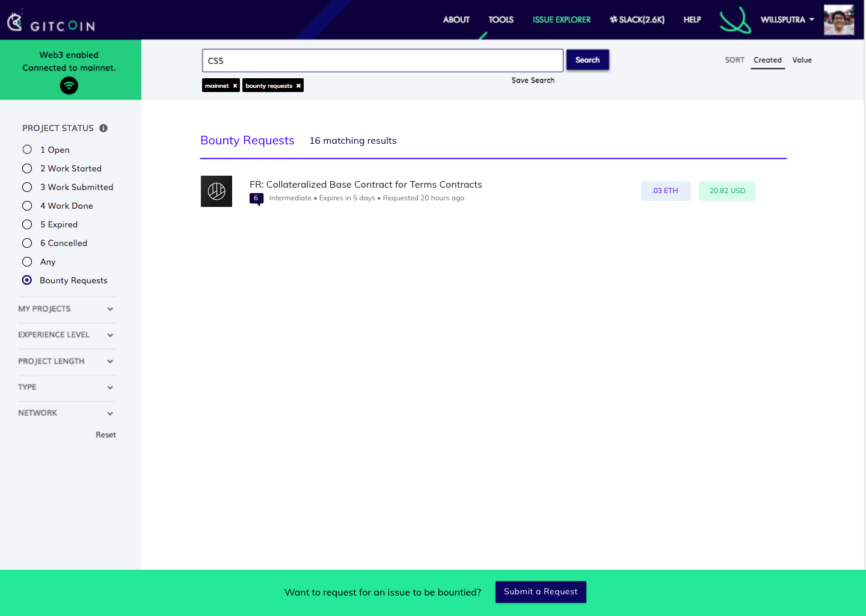Screen dimensions: 866x616
Task: Sort results by Created
Action: tap(768, 60)
